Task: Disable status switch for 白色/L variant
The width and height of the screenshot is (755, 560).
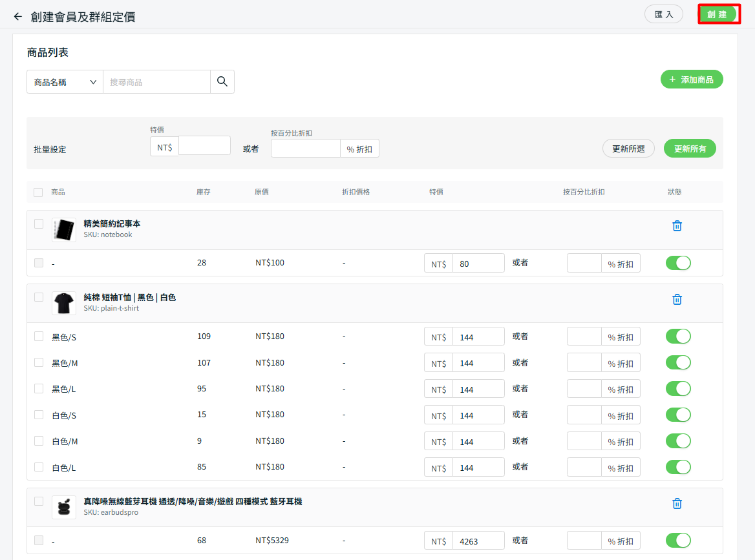Action: coord(678,467)
